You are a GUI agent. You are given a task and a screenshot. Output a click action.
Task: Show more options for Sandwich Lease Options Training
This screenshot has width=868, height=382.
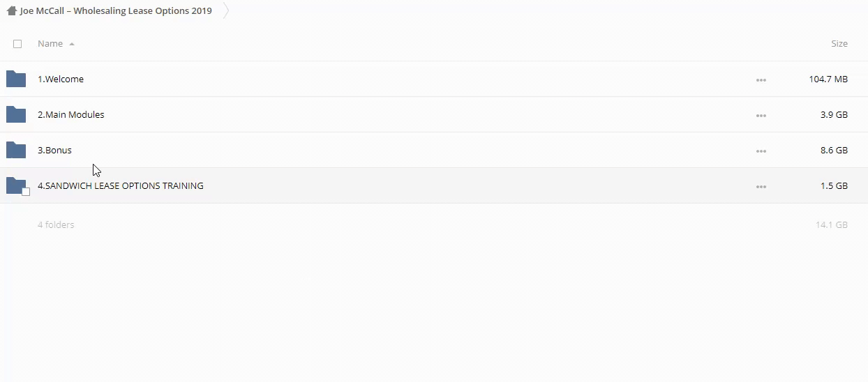click(x=761, y=187)
